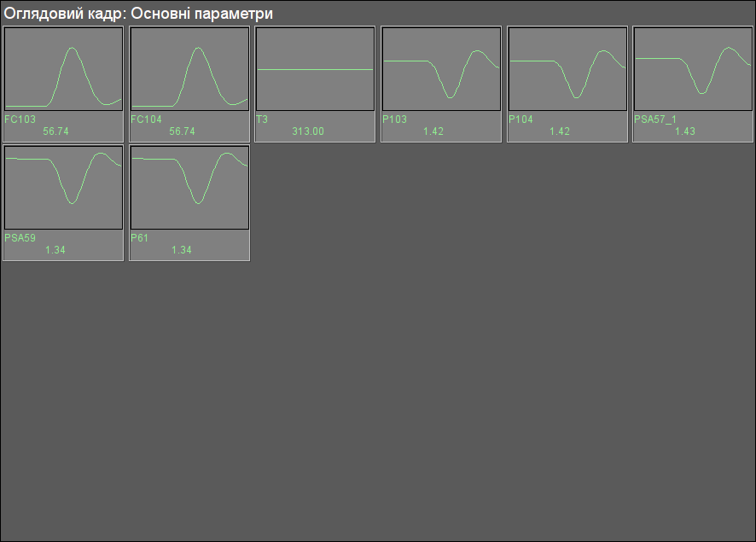Open the P103 trend thumbnail graph
This screenshot has width=756, height=542.
(x=441, y=69)
